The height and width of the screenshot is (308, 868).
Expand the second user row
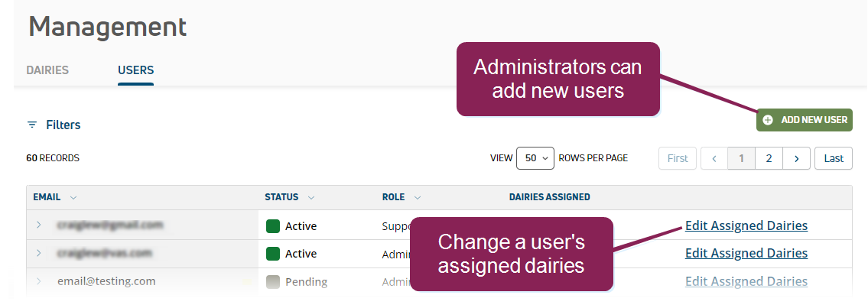click(x=39, y=252)
